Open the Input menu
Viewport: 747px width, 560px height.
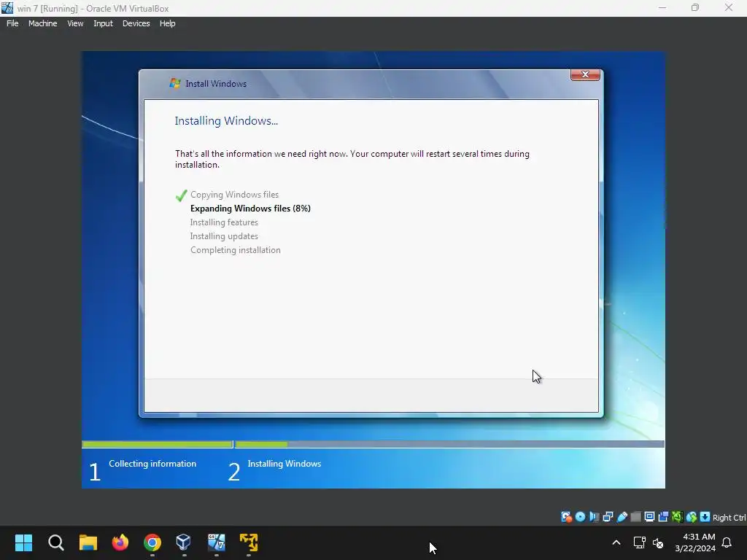click(103, 23)
